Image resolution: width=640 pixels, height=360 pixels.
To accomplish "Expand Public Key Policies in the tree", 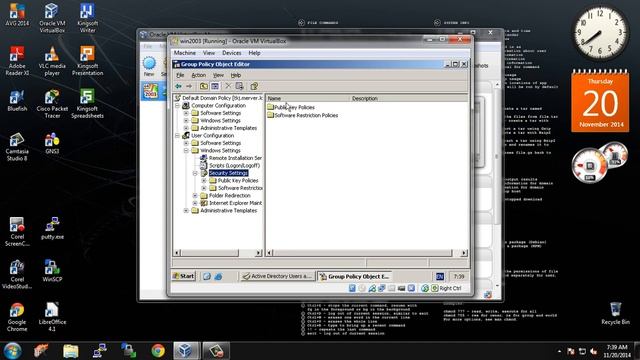I will pyautogui.click(x=204, y=180).
